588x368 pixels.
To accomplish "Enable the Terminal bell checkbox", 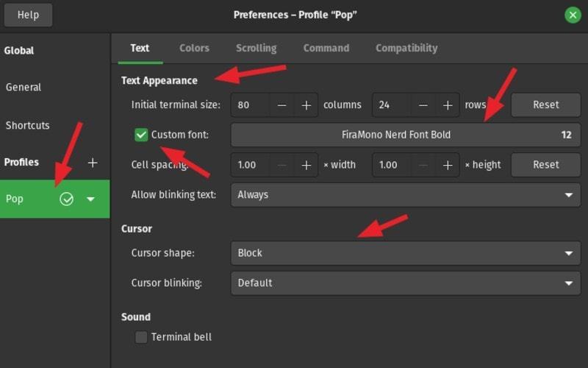I will pyautogui.click(x=141, y=337).
